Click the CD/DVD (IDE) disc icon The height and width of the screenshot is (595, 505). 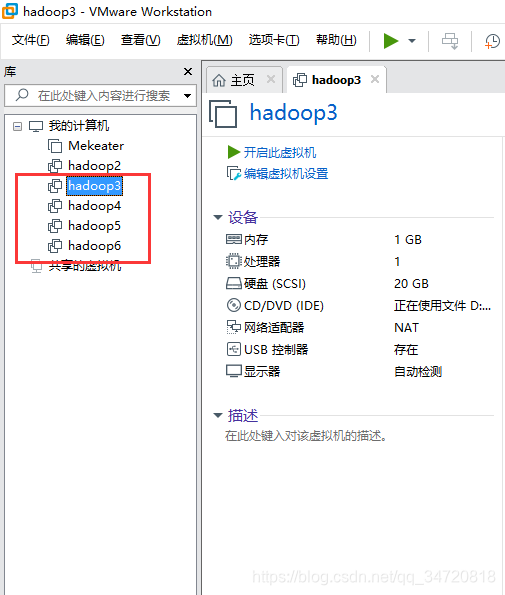(x=234, y=305)
